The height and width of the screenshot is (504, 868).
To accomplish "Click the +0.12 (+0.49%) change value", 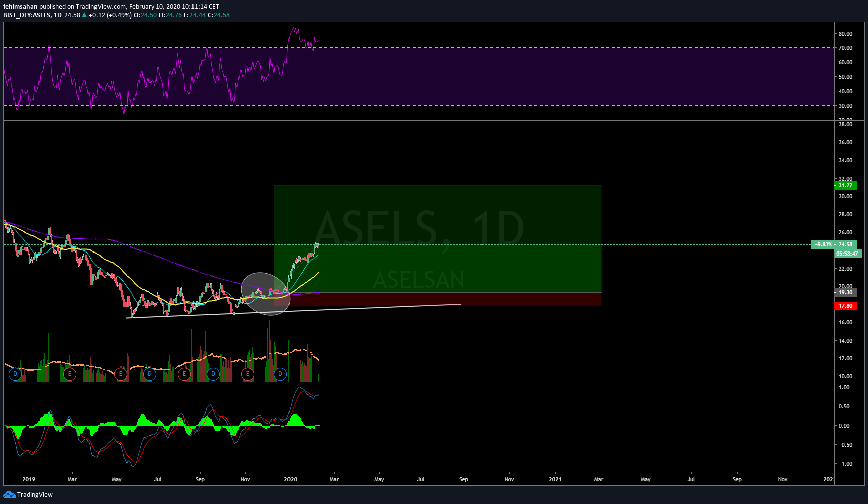I will (111, 15).
